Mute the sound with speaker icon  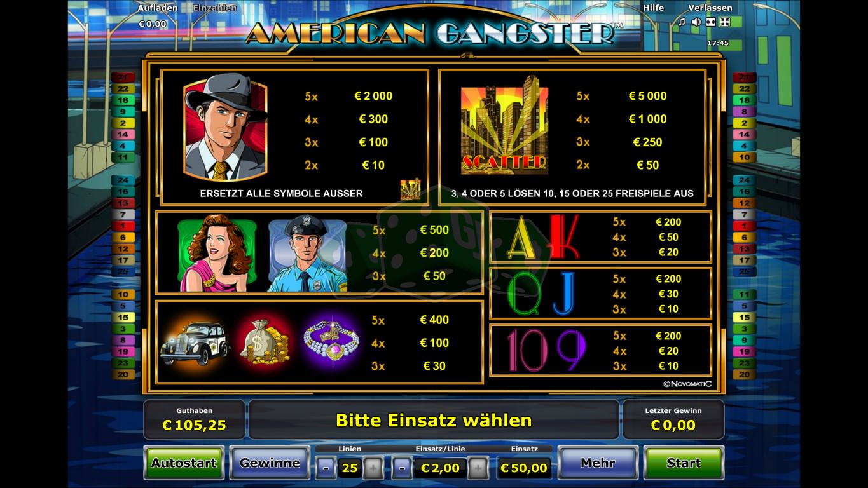click(696, 22)
